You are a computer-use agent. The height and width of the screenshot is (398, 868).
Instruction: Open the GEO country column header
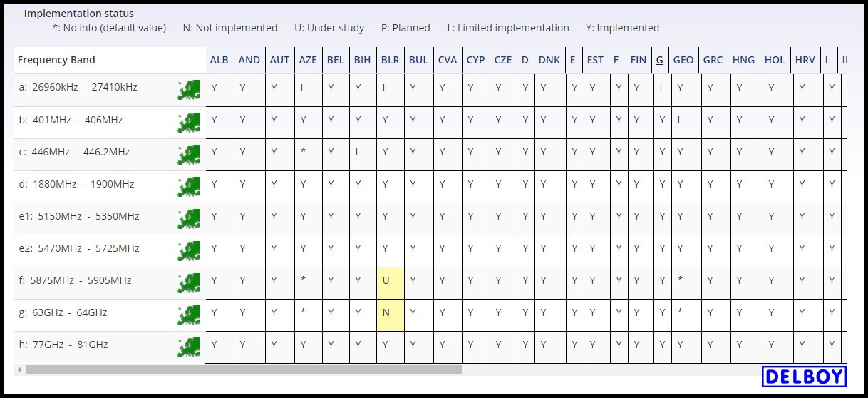pos(683,60)
